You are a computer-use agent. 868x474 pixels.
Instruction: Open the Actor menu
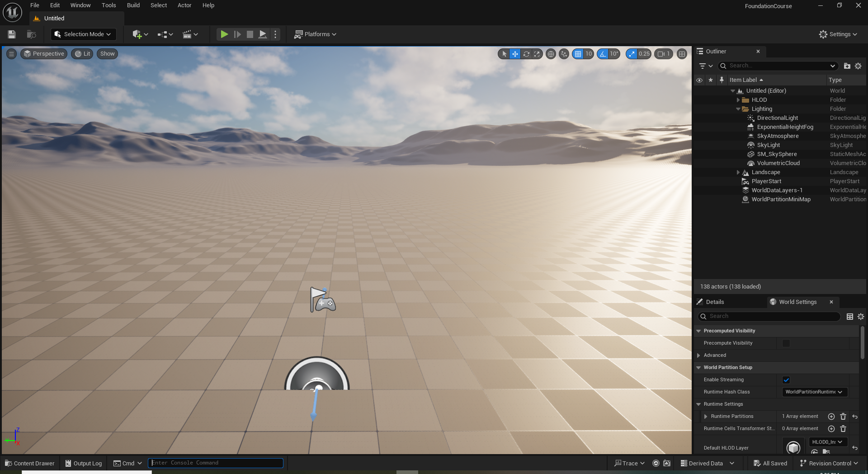click(184, 5)
